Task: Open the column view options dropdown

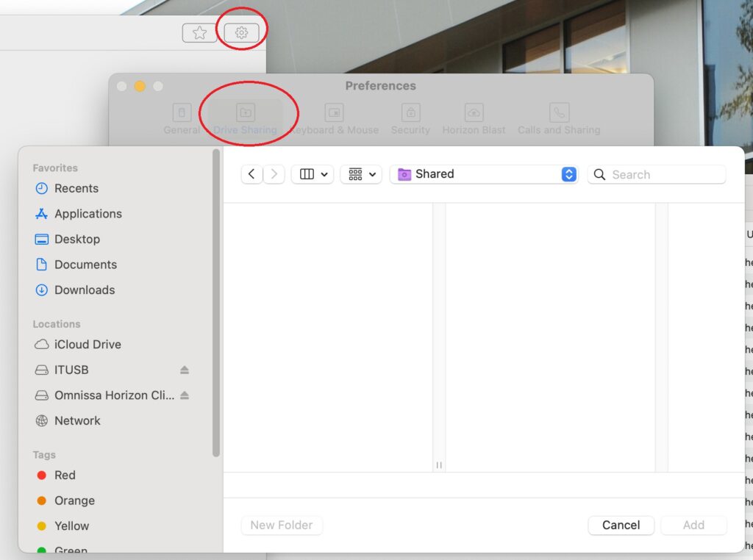Action: (313, 174)
